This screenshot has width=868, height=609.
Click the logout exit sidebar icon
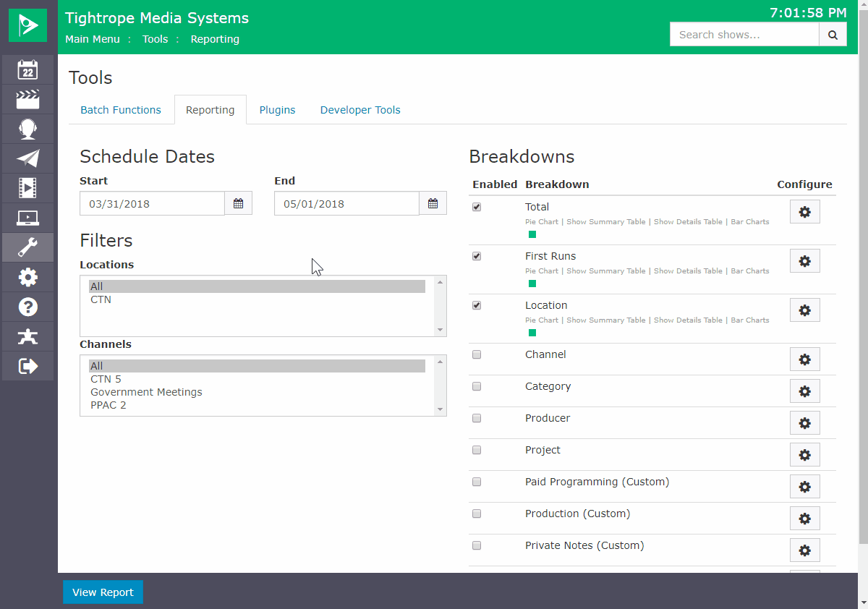click(27, 367)
